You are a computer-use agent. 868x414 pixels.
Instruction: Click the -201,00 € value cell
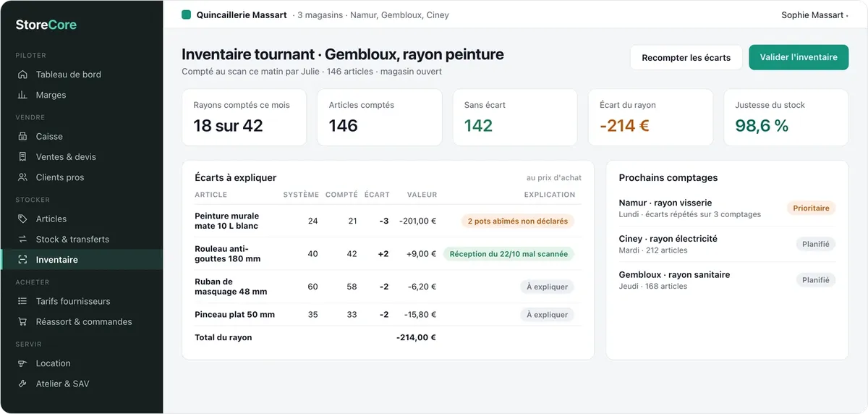click(417, 221)
